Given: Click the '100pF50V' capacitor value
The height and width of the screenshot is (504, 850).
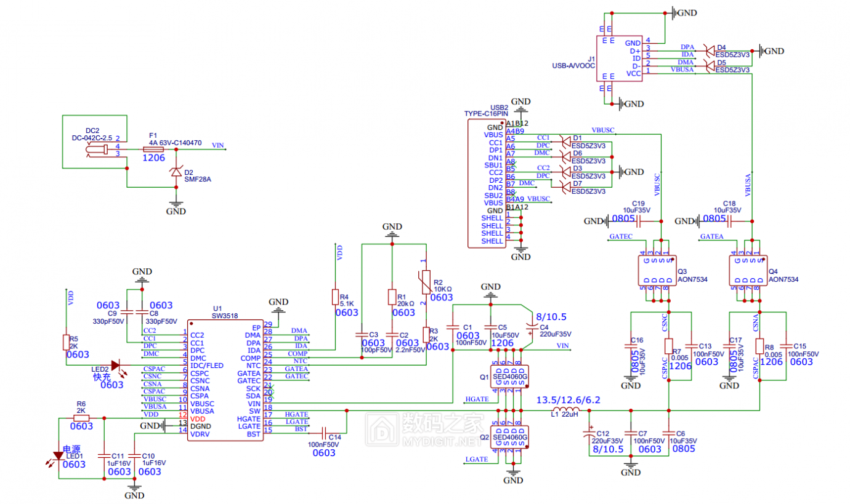Looking at the screenshot, I should pyautogui.click(x=376, y=350).
